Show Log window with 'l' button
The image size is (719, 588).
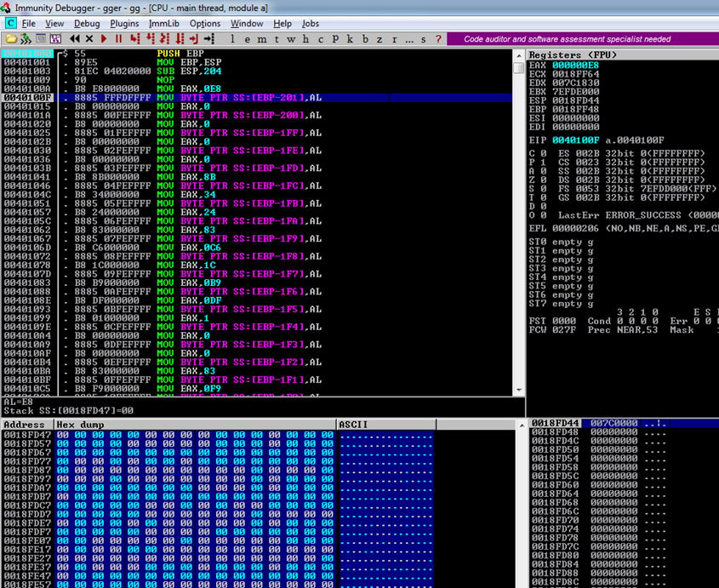[x=233, y=39]
